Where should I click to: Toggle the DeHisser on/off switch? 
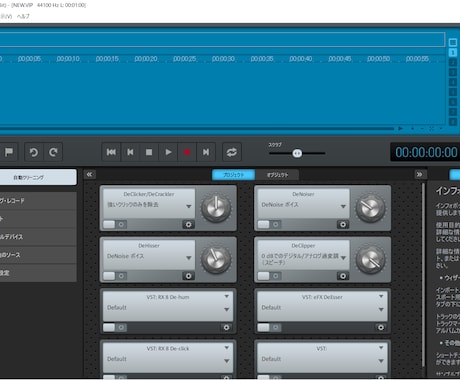(x=109, y=276)
